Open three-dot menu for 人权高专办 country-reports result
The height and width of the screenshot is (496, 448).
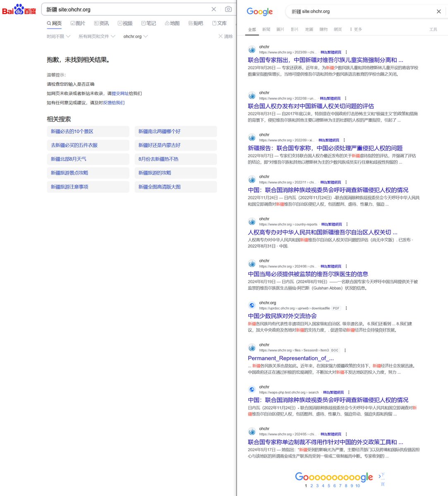coord(347,224)
